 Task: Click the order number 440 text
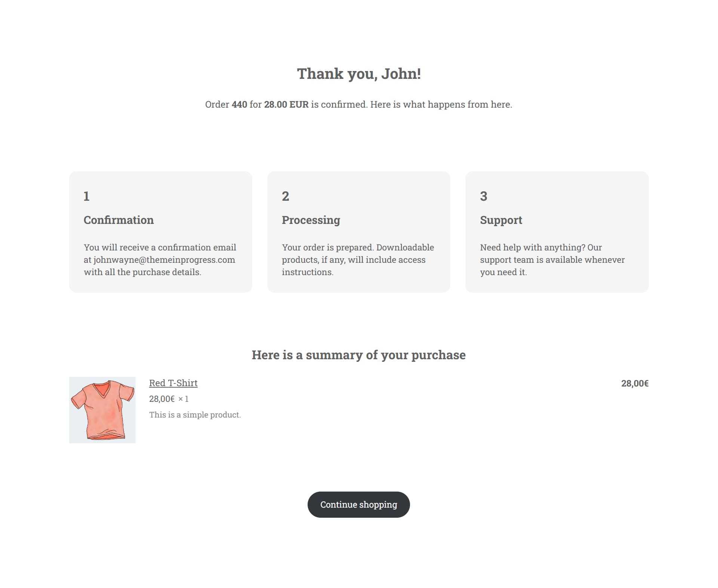[x=239, y=104]
